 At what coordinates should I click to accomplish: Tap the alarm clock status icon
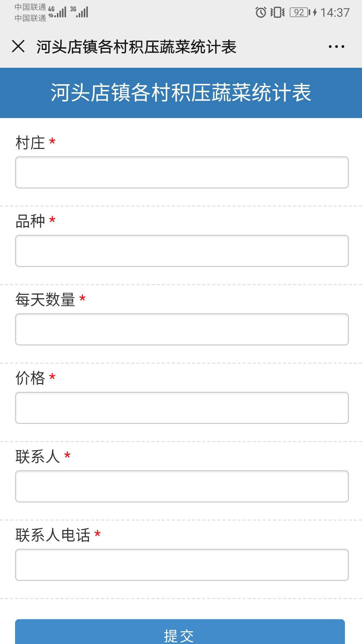coord(261,12)
